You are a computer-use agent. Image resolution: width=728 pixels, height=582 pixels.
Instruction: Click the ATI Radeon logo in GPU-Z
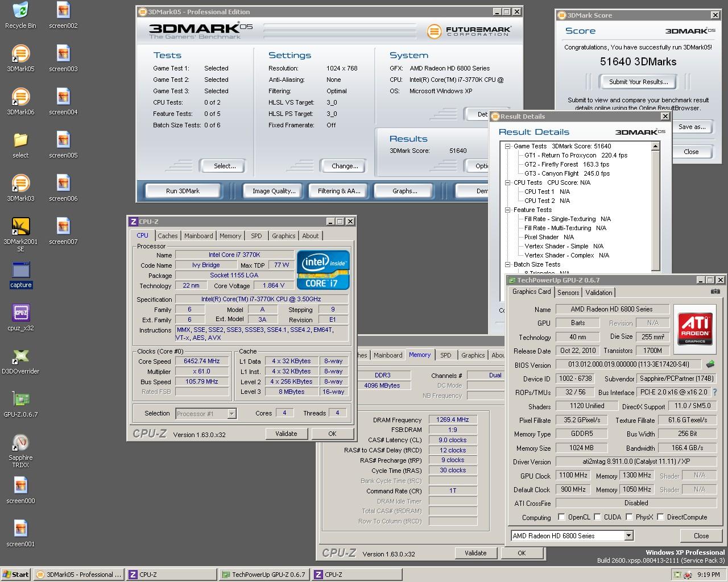(695, 329)
